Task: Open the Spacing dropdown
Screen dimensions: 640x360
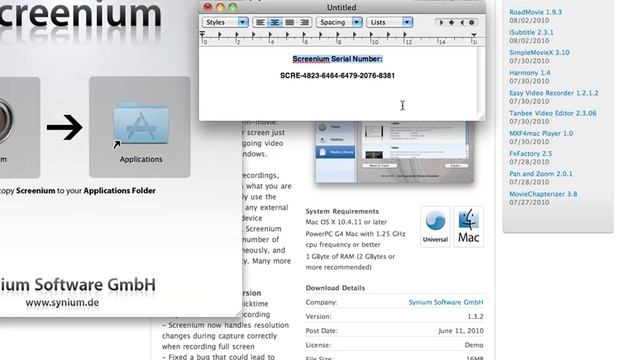Action: pos(339,22)
